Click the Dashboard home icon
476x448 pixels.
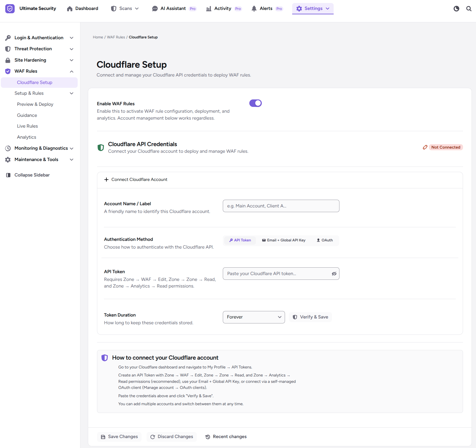pyautogui.click(x=70, y=9)
